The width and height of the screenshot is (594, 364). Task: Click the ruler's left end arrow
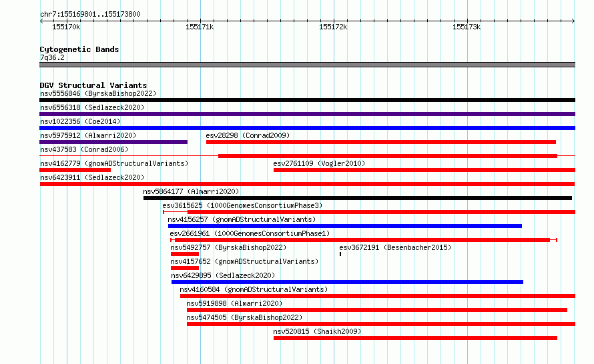[41, 21]
